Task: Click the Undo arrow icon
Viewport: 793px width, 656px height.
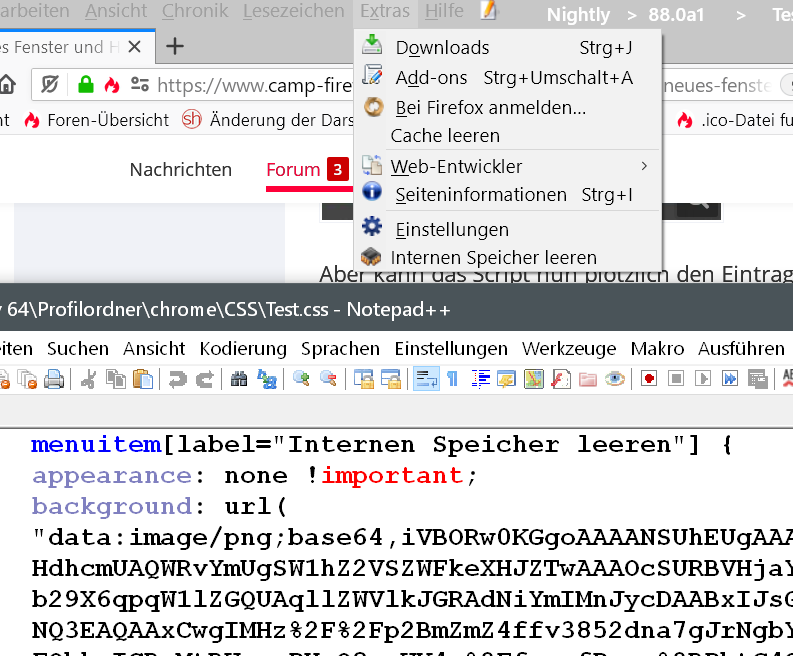Action: point(178,379)
